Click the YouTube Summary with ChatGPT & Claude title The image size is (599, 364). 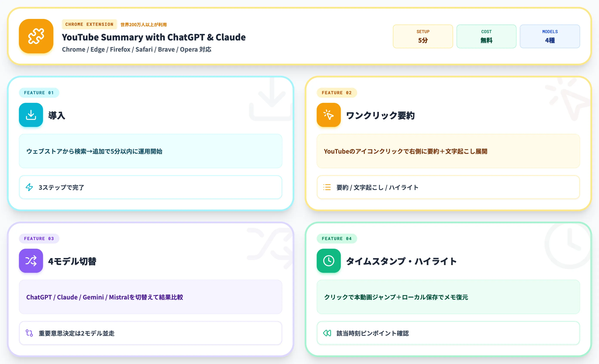click(x=154, y=37)
